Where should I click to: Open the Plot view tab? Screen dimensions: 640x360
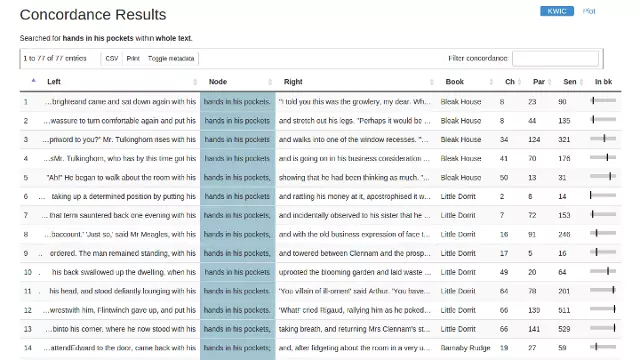pyautogui.click(x=589, y=11)
